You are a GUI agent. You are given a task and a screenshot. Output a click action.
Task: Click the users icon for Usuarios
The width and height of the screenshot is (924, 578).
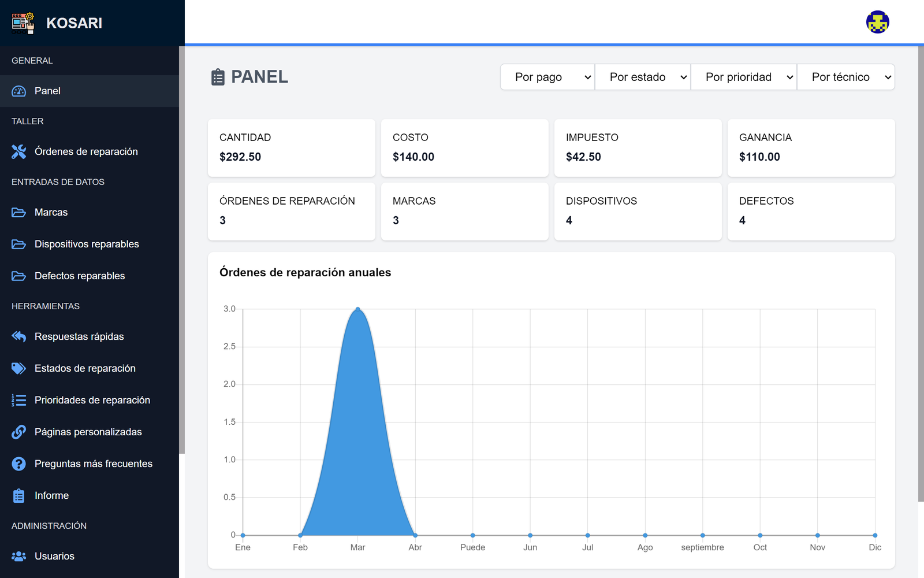(x=19, y=556)
